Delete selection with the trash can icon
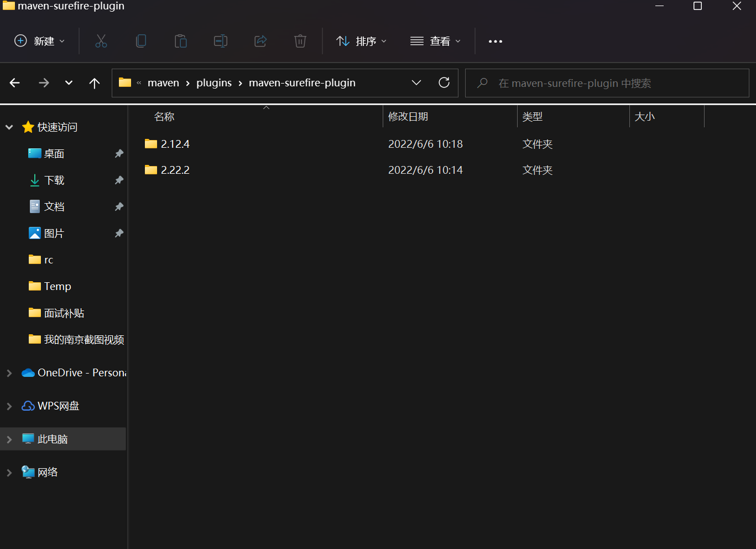Screen dimensions: 756x549 tap(300, 40)
